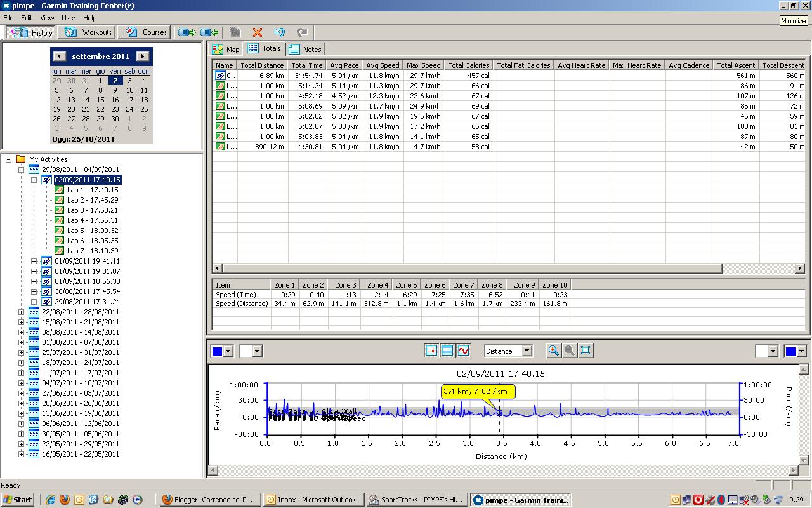This screenshot has width=812, height=508.
Task: Click the Internet Explorer quick launch icon
Action: (50, 500)
